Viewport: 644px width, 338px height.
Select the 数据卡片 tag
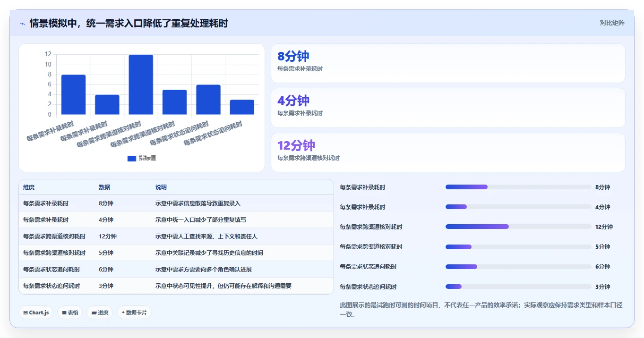coord(134,313)
